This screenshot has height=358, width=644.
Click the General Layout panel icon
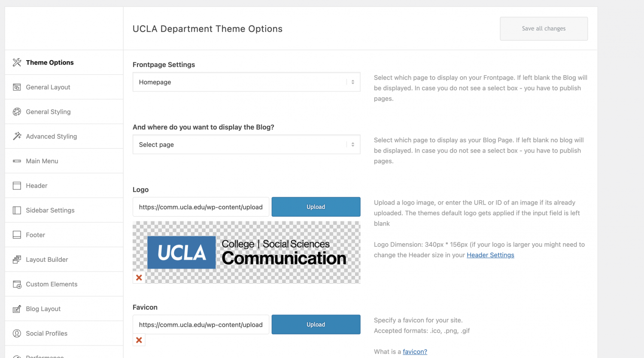click(x=16, y=87)
